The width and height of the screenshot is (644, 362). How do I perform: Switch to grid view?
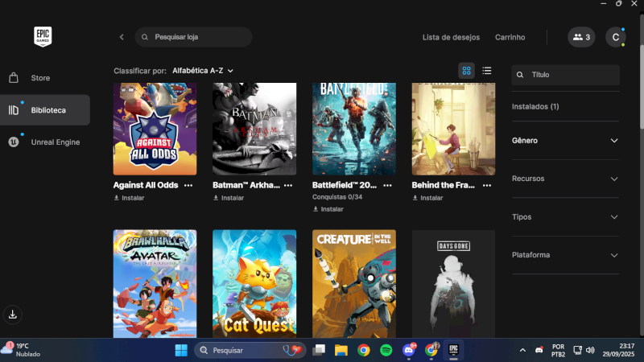(466, 71)
